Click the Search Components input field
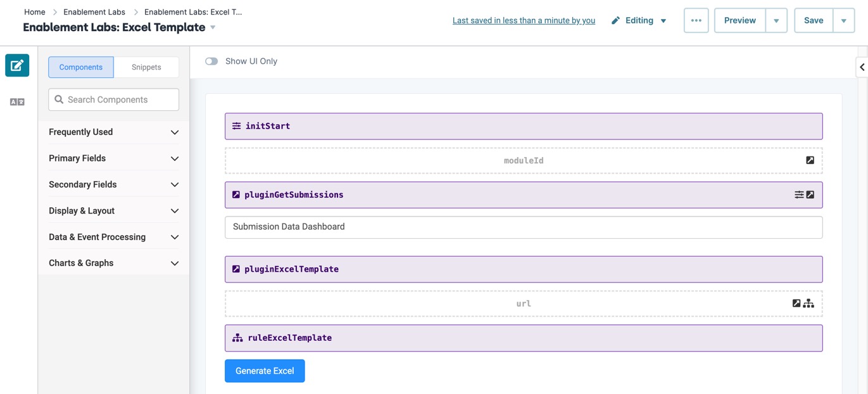The width and height of the screenshot is (868, 394). point(114,99)
